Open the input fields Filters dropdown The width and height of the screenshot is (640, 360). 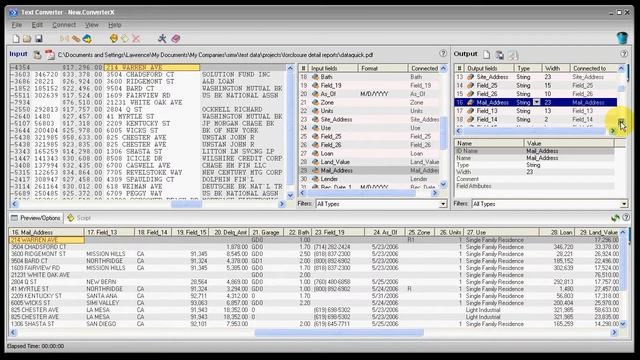coord(443,204)
